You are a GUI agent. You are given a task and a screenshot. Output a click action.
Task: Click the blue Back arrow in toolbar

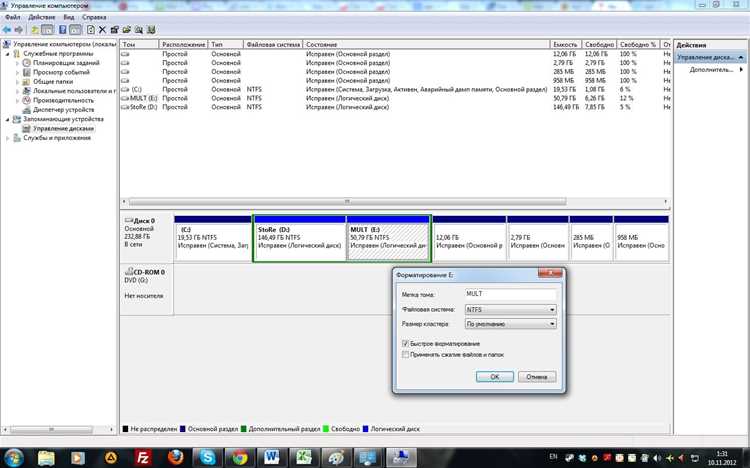[7, 30]
